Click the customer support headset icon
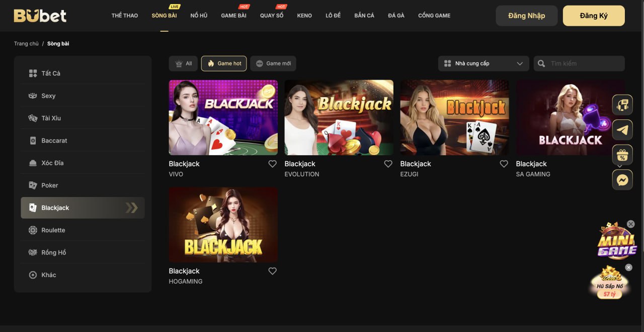 (622, 105)
